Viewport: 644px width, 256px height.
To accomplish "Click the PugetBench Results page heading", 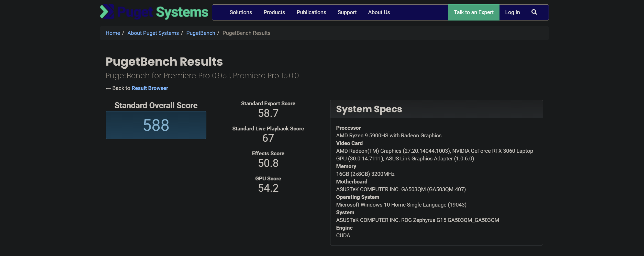I will coord(164,62).
